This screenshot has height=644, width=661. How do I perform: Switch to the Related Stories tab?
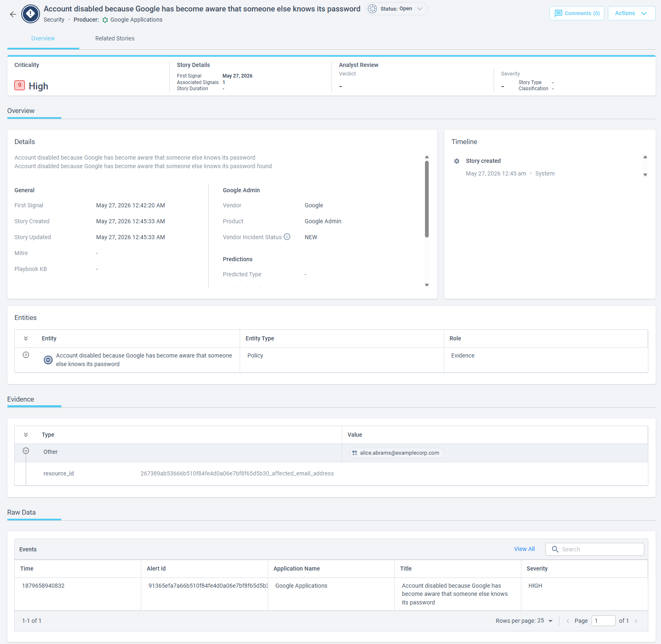(115, 38)
